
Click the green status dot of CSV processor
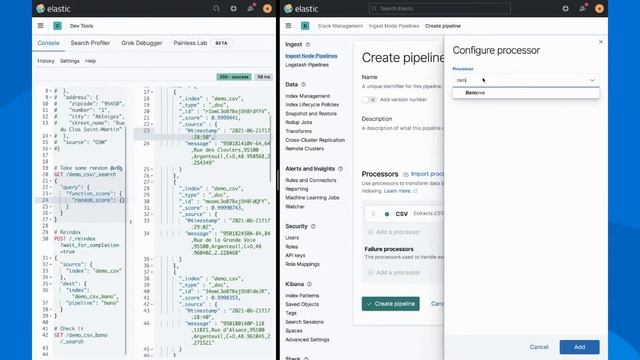point(387,214)
